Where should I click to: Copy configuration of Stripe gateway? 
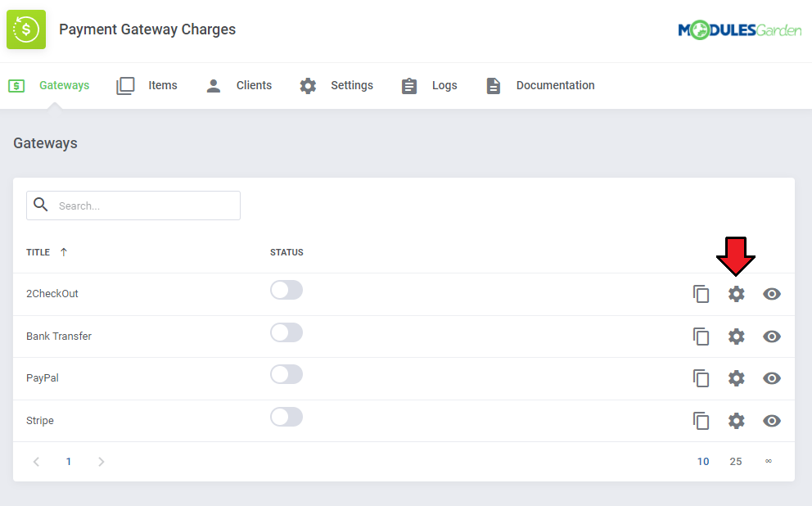point(701,421)
